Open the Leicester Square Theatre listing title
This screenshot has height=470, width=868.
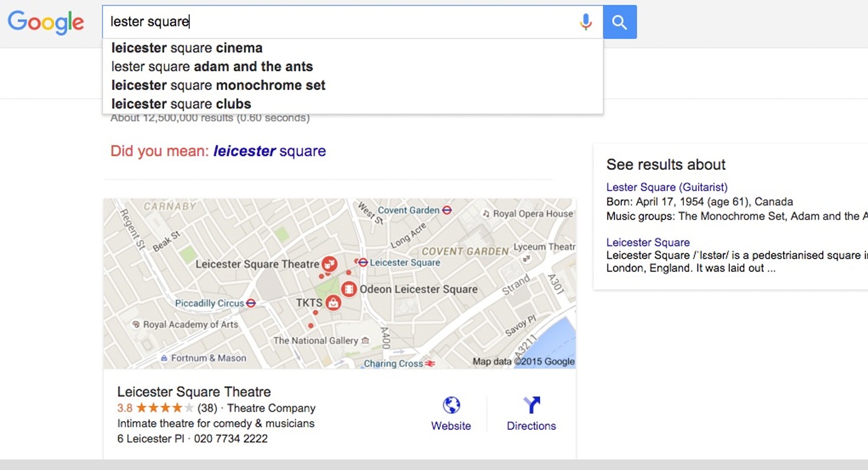tap(194, 392)
